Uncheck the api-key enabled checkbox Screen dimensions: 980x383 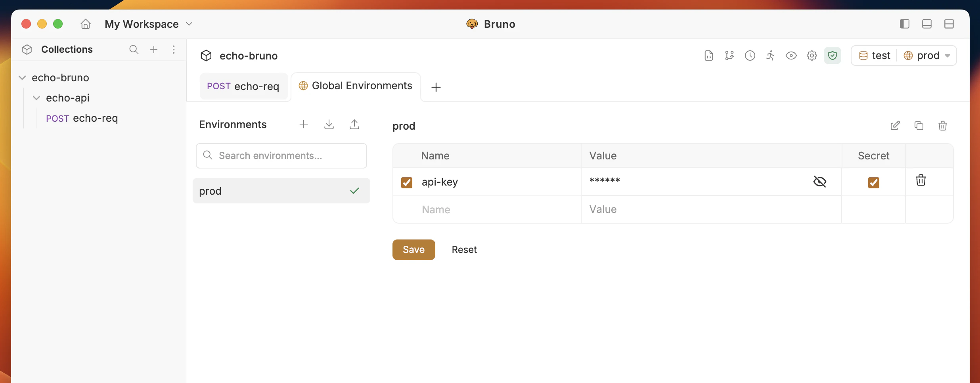[406, 182]
